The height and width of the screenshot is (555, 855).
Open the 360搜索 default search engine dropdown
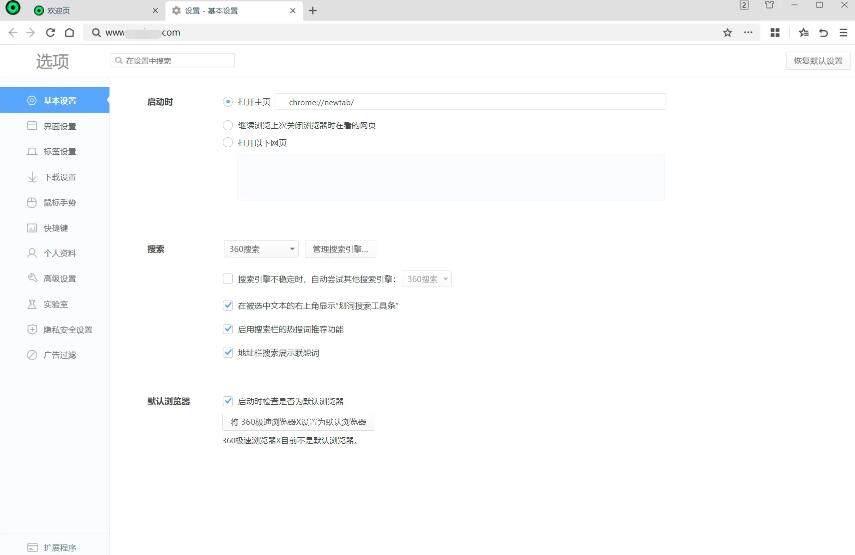261,249
